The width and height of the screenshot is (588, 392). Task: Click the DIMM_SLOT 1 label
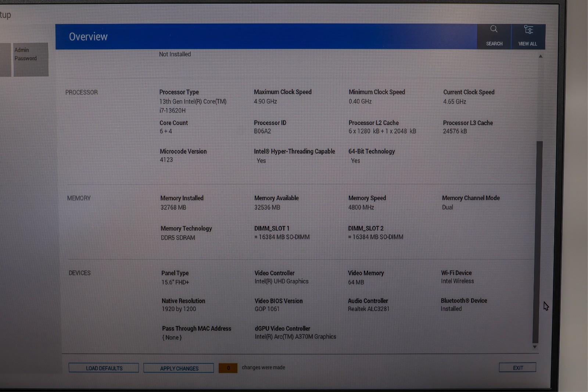pyautogui.click(x=272, y=229)
